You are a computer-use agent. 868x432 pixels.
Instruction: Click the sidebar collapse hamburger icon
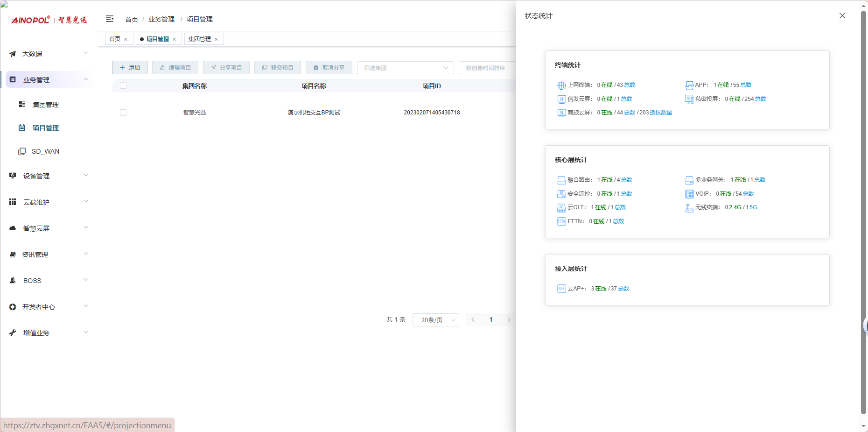click(x=110, y=19)
